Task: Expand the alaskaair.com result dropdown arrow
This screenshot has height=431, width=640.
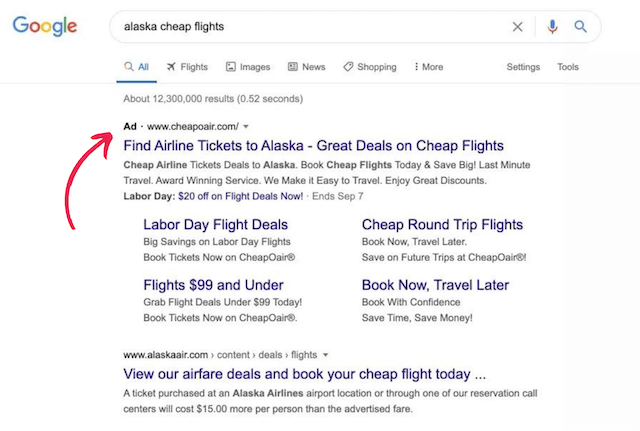Action: pyautogui.click(x=326, y=355)
